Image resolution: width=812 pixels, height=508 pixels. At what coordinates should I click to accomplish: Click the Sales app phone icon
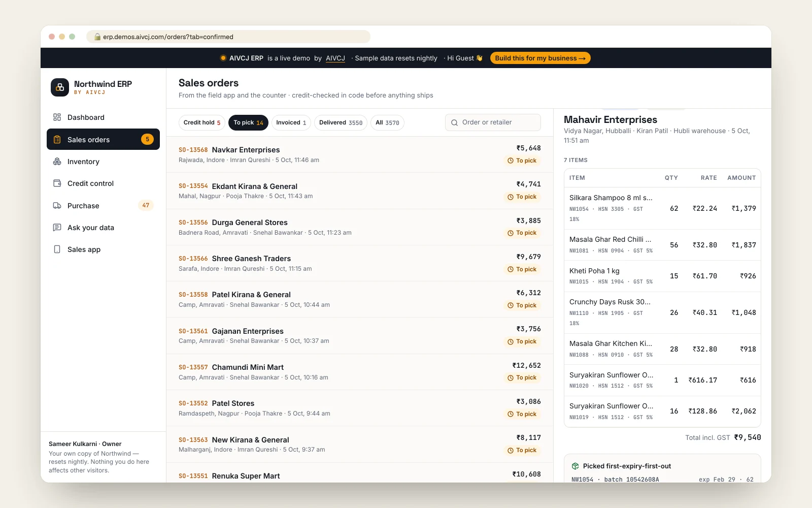tap(57, 249)
